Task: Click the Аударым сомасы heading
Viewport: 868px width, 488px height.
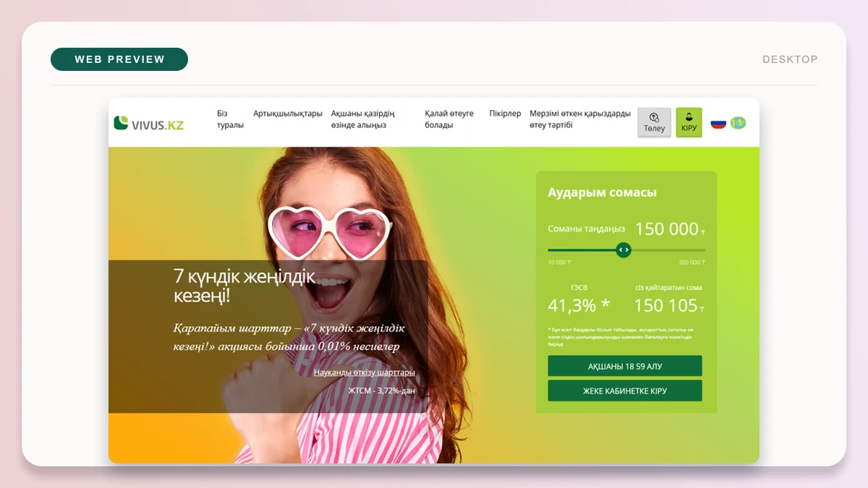Action: tap(603, 193)
